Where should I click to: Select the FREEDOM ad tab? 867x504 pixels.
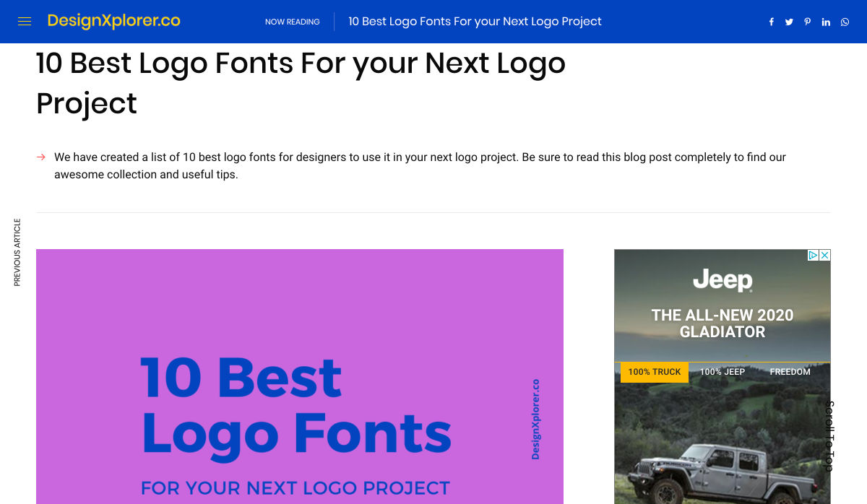point(790,372)
